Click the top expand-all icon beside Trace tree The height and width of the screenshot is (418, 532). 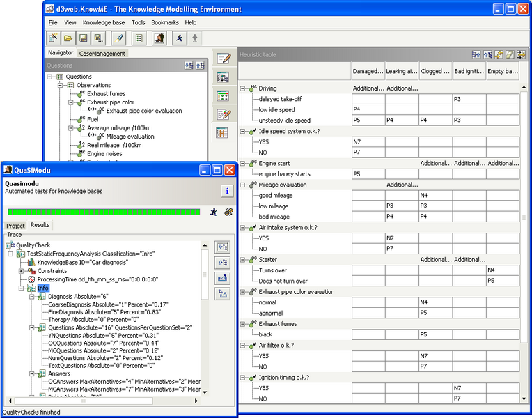[222, 247]
